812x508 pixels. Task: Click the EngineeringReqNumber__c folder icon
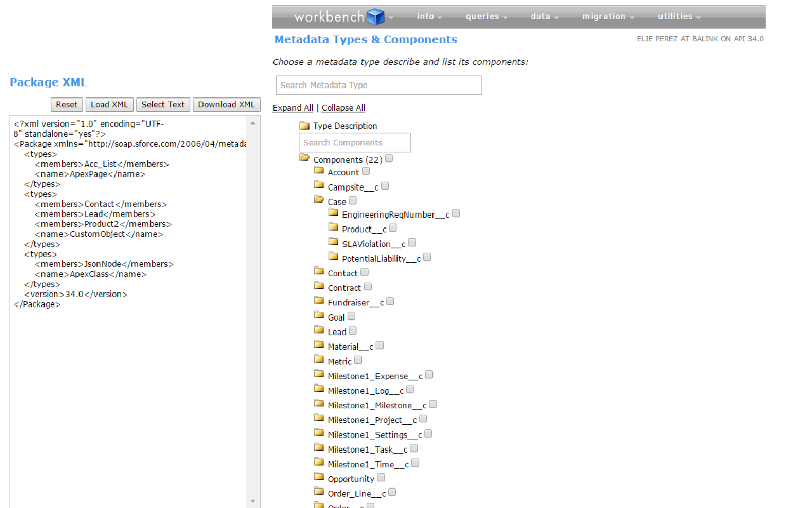334,213
